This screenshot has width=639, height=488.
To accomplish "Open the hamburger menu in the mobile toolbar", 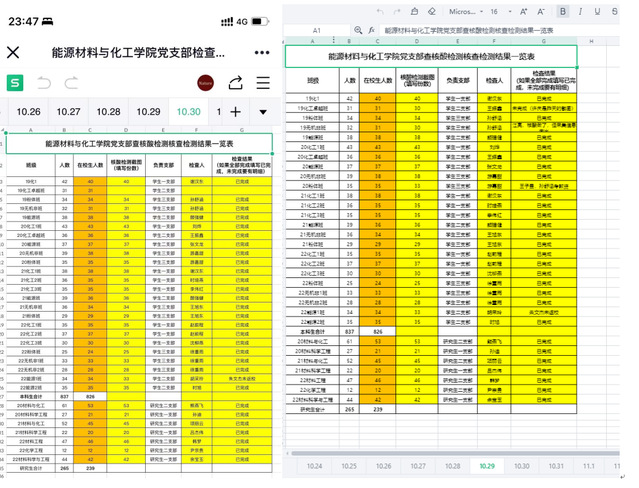I will tap(264, 82).
